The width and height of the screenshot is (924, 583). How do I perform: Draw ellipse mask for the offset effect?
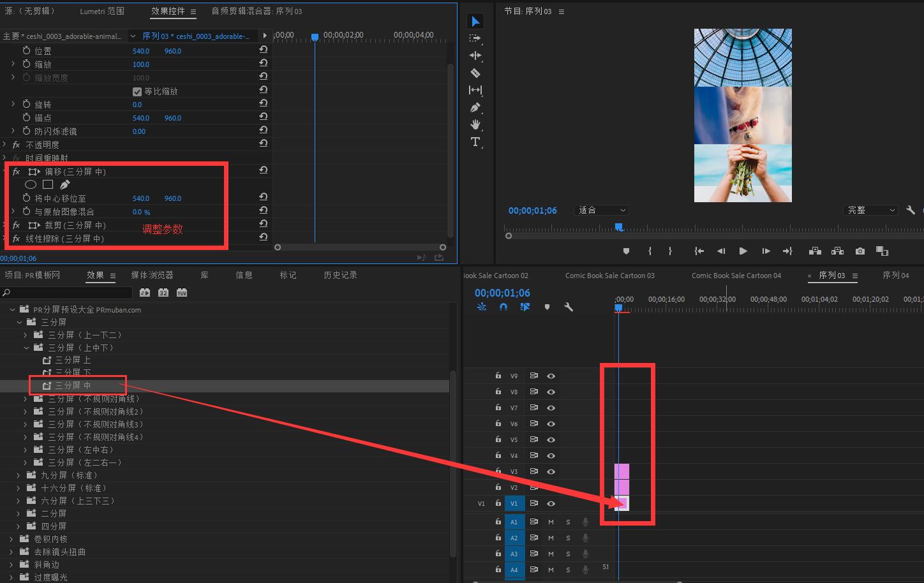point(31,184)
